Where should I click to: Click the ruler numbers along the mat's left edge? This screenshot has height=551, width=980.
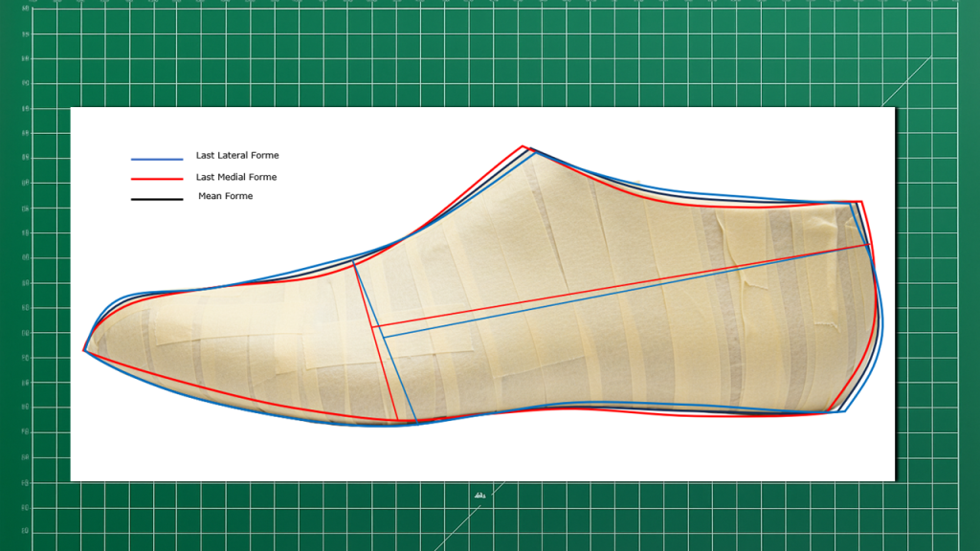(24, 258)
